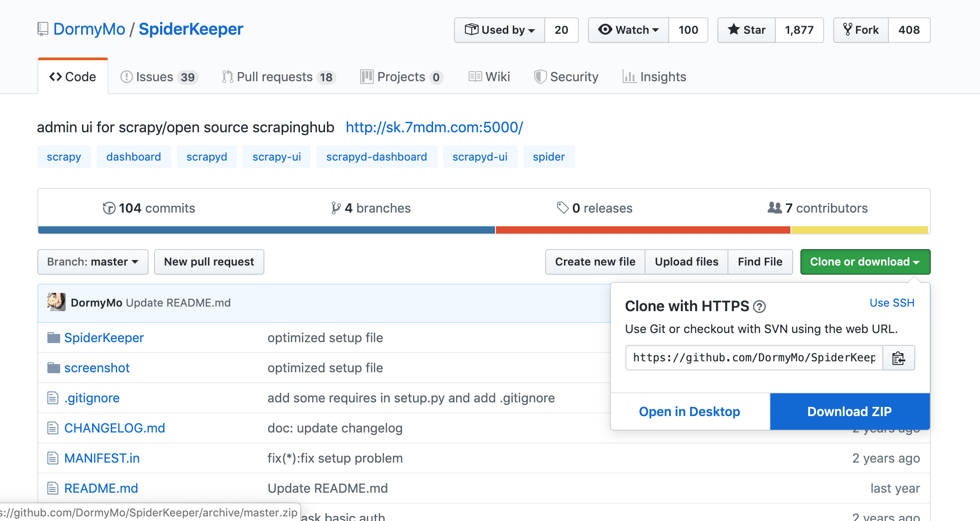The width and height of the screenshot is (980, 521).
Task: Click the language breakdown color bar
Action: click(483, 230)
